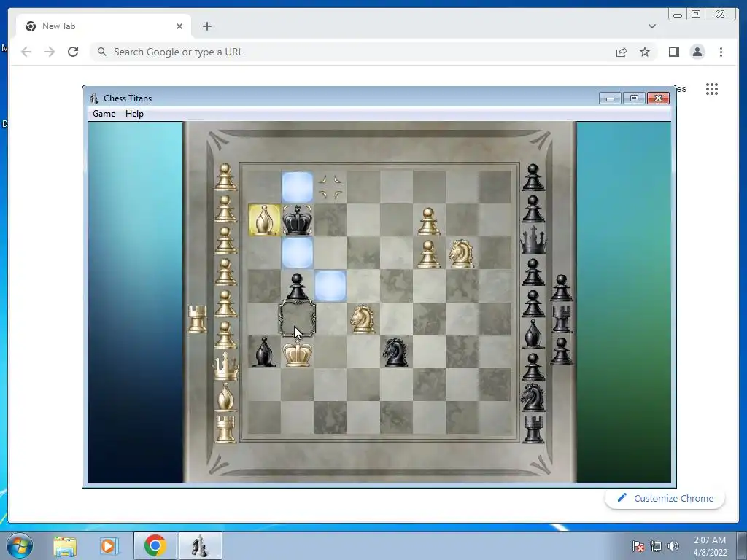Click the upper white pawn on the board
Screen dimensions: 747x560
[x=428, y=221]
